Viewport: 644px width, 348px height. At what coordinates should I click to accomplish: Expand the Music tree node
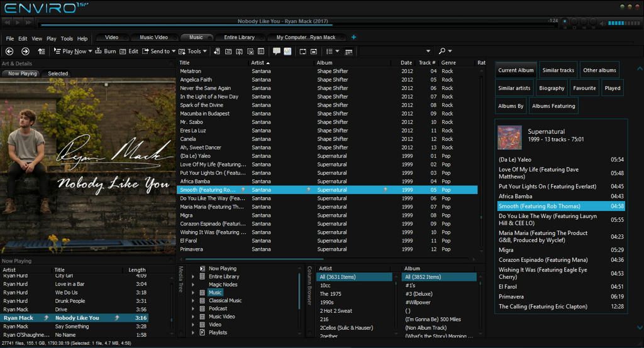[x=193, y=293]
